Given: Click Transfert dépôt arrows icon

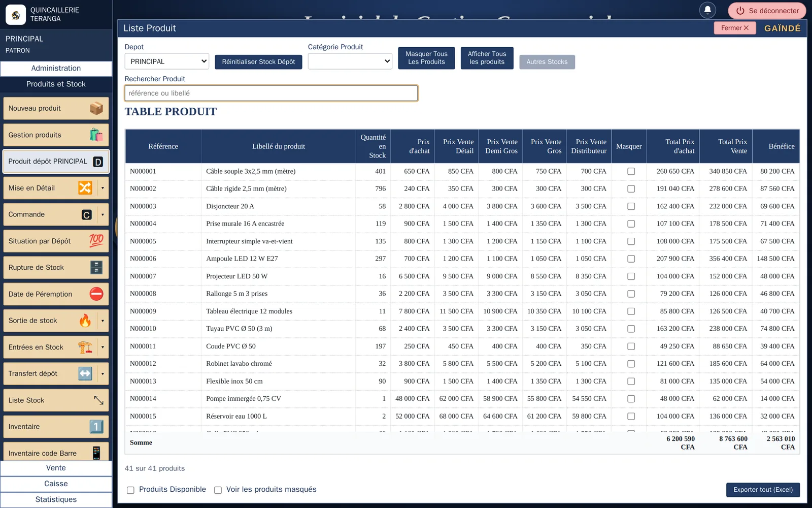Looking at the screenshot, I should coord(85,373).
